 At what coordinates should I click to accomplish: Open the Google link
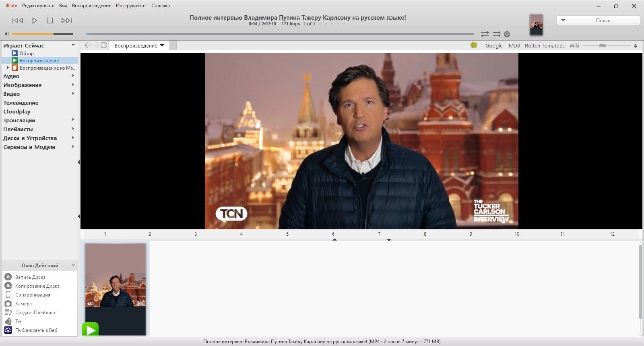pyautogui.click(x=494, y=45)
